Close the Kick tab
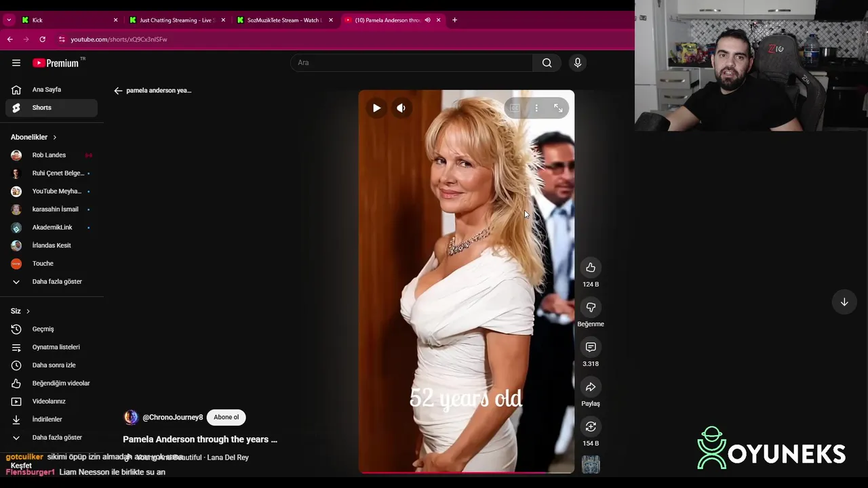 (115, 20)
